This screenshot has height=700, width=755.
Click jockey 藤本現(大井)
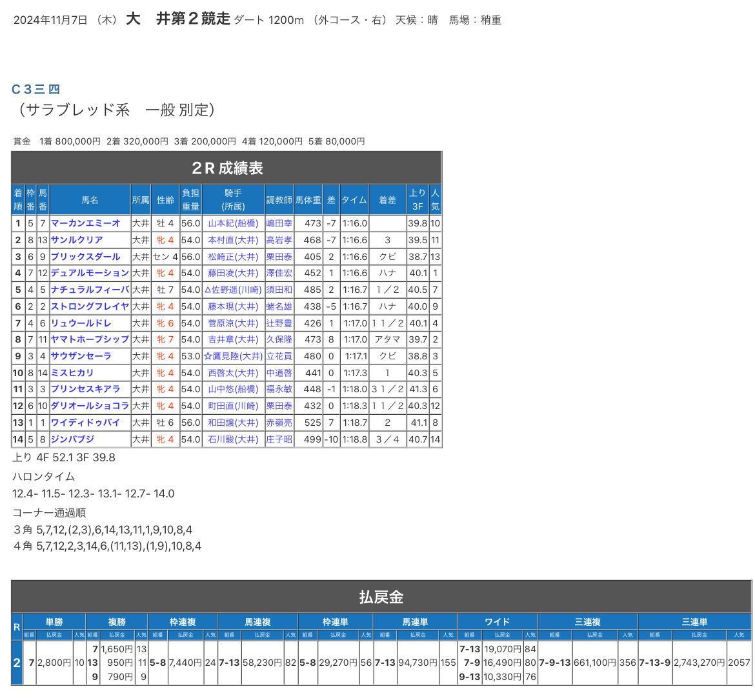pyautogui.click(x=233, y=306)
